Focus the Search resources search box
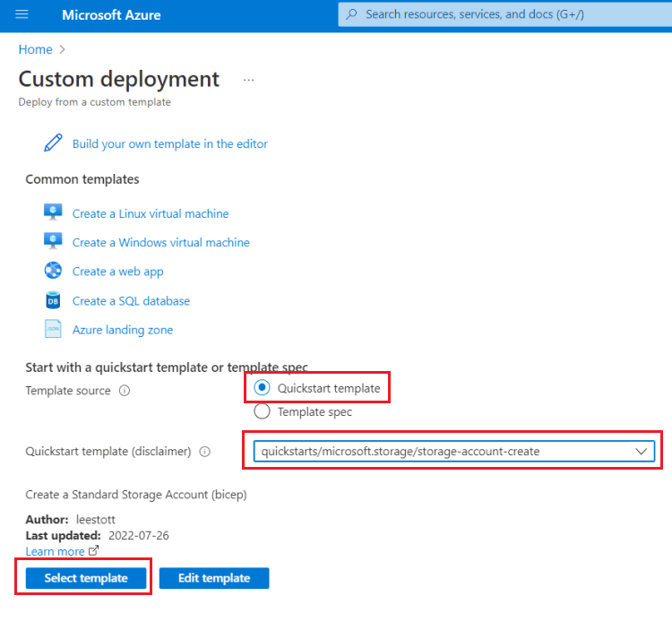The width and height of the screenshot is (672, 639). coord(504,14)
